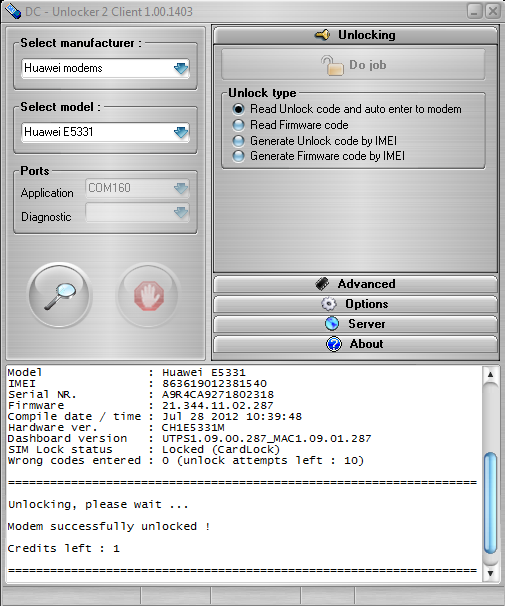
Task: Click the padlock icon on Do job
Action: 332,65
